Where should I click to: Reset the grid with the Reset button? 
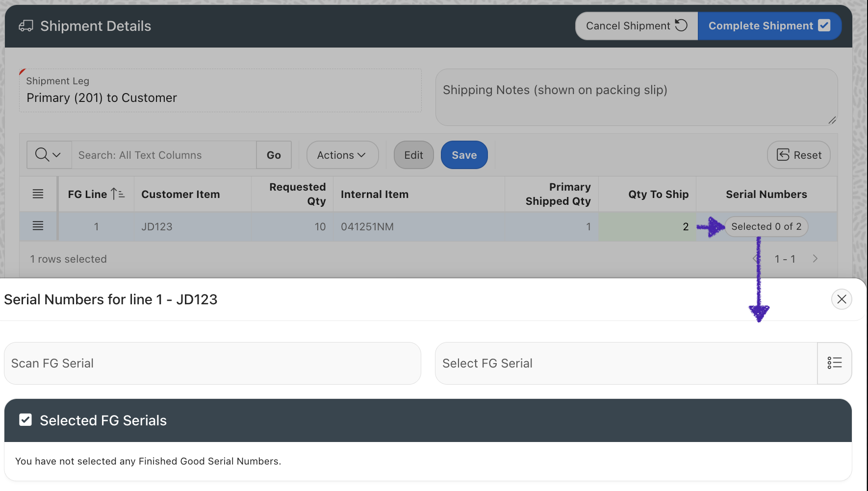coord(798,155)
